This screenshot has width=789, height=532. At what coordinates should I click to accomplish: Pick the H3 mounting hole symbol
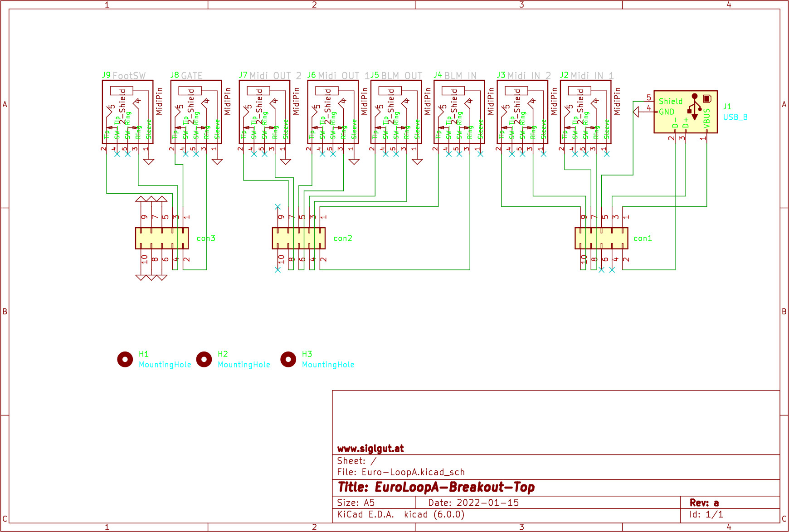coord(288,359)
